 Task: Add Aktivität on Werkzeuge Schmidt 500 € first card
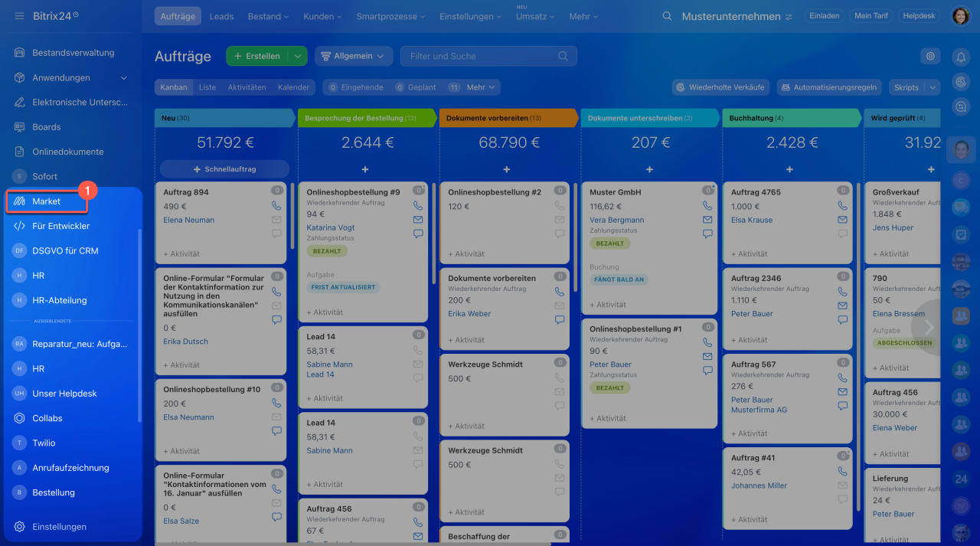466,426
